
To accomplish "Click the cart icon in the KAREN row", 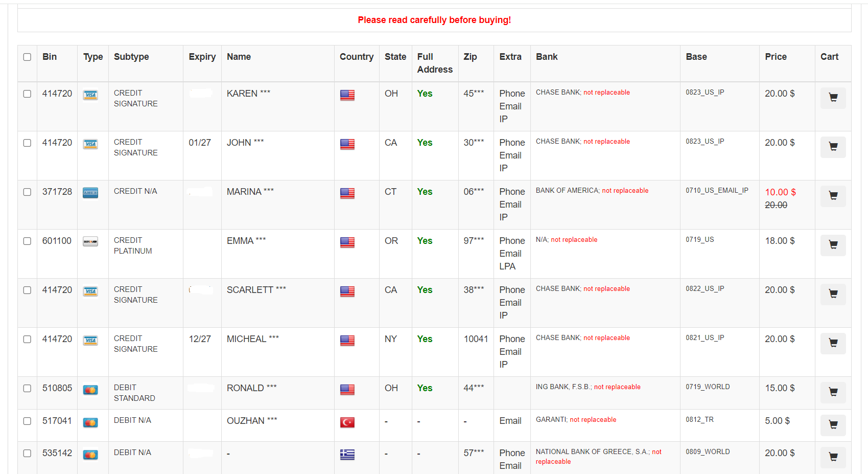I will [x=833, y=98].
